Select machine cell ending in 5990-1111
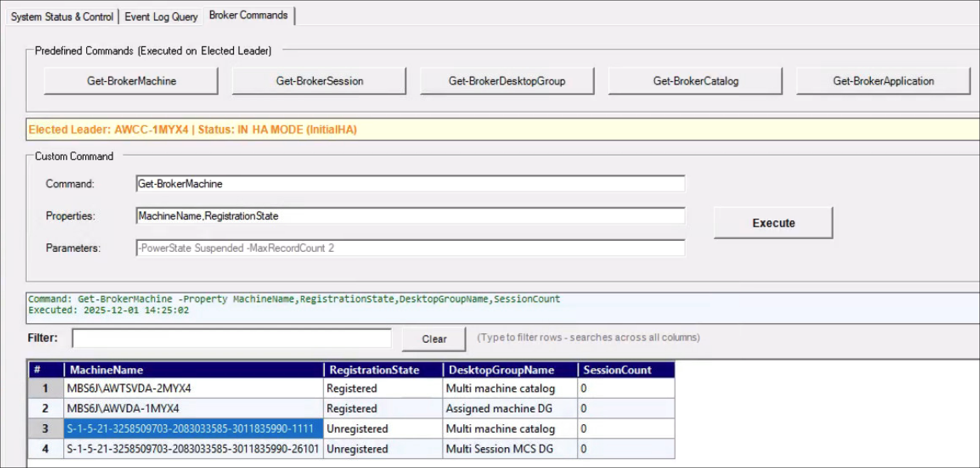The image size is (980, 468). click(x=194, y=429)
